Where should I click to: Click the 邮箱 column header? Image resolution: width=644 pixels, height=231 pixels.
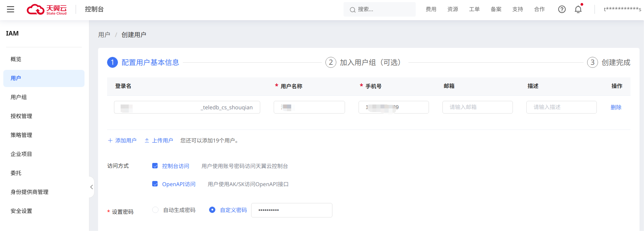click(449, 86)
